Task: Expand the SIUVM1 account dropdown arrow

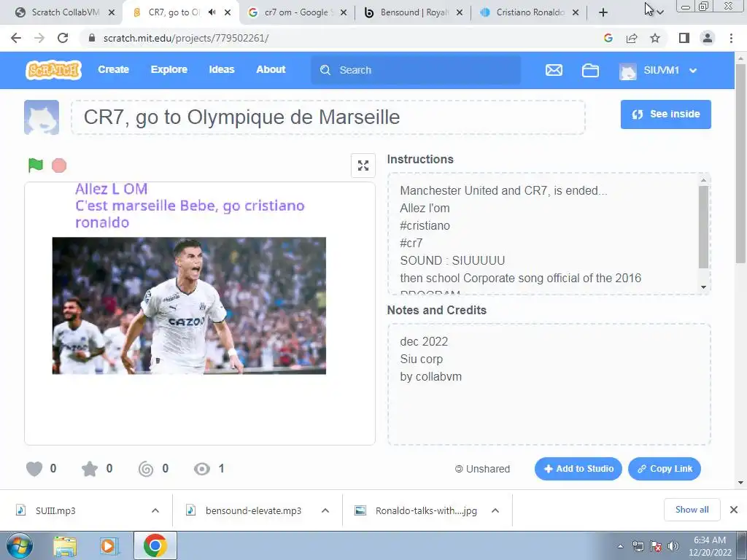Action: (x=693, y=71)
